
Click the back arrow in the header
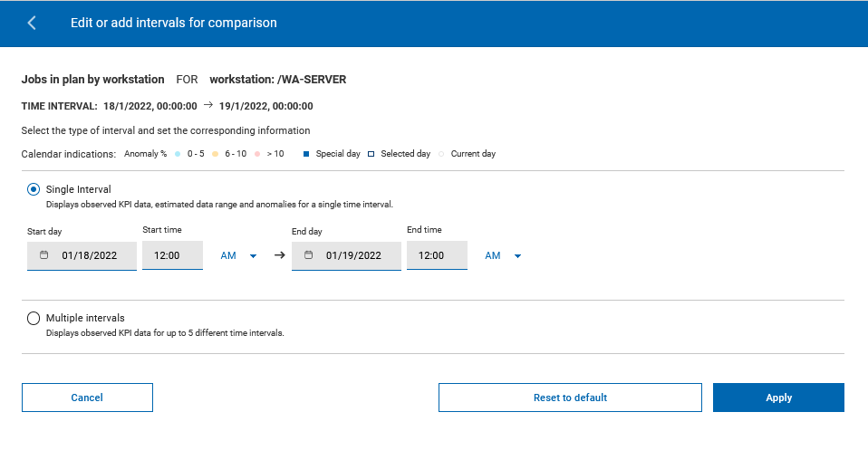pyautogui.click(x=32, y=23)
